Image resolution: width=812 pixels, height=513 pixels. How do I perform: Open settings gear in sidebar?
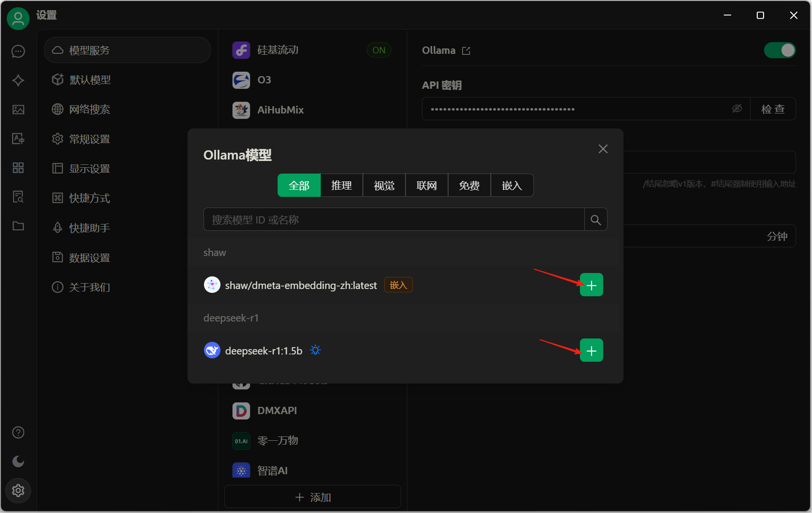(18, 490)
